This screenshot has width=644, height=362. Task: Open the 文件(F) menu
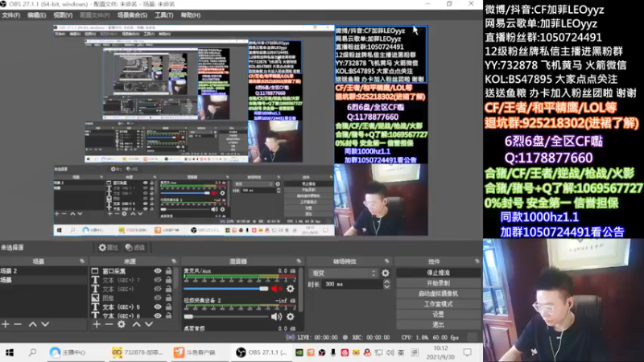coord(11,15)
